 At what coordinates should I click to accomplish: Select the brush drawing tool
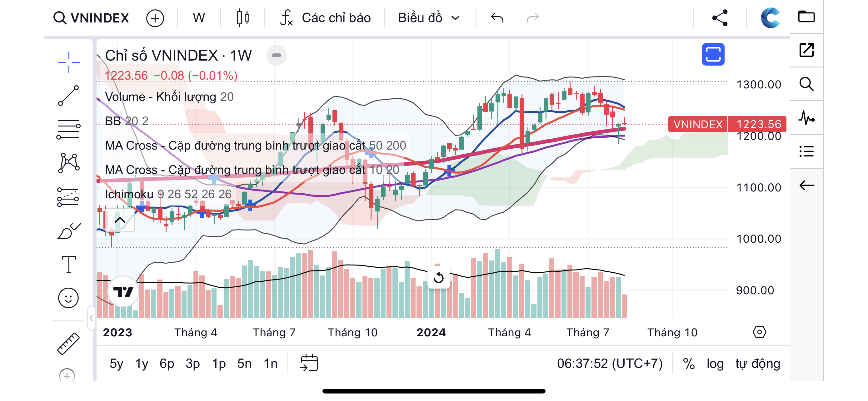[69, 231]
